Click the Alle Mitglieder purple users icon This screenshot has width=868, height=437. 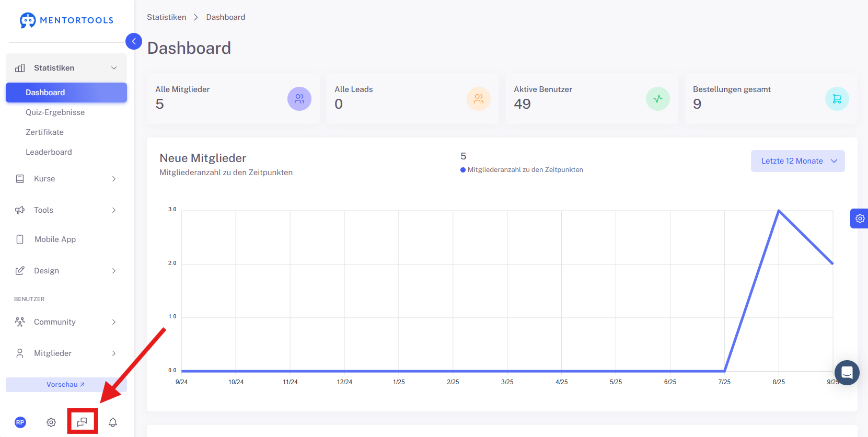coord(299,99)
